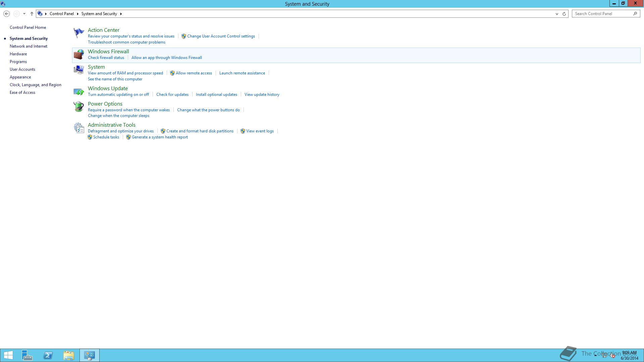Click Defragment and optimize your drives
This screenshot has height=362, width=644.
[x=121, y=131]
